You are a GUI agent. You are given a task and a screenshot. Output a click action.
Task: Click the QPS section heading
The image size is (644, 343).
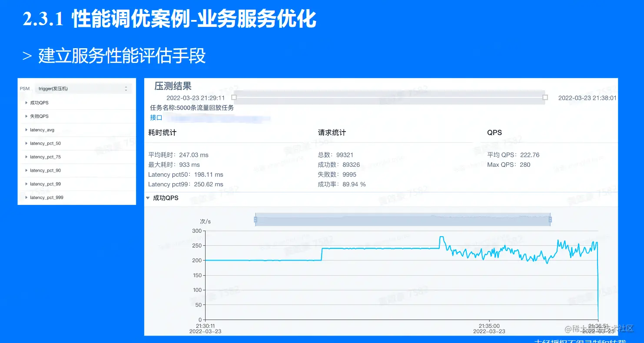pos(495,132)
